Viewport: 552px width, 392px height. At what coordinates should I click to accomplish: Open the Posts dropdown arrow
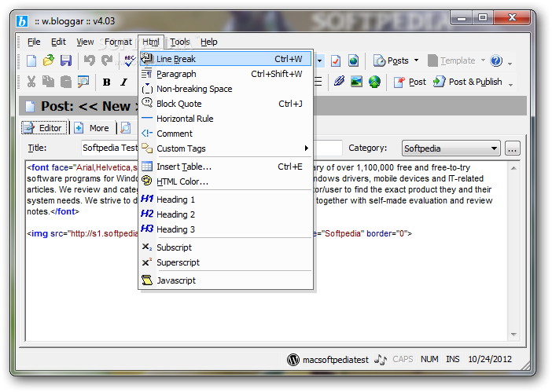click(416, 60)
